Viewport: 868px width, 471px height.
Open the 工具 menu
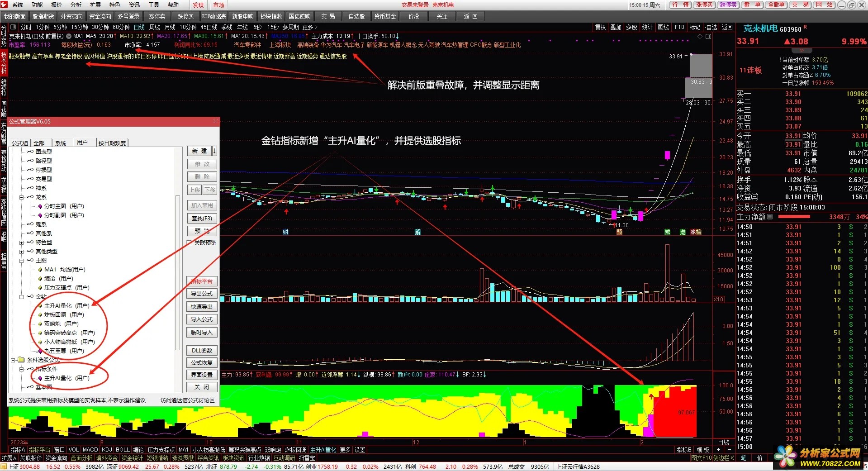click(x=154, y=5)
